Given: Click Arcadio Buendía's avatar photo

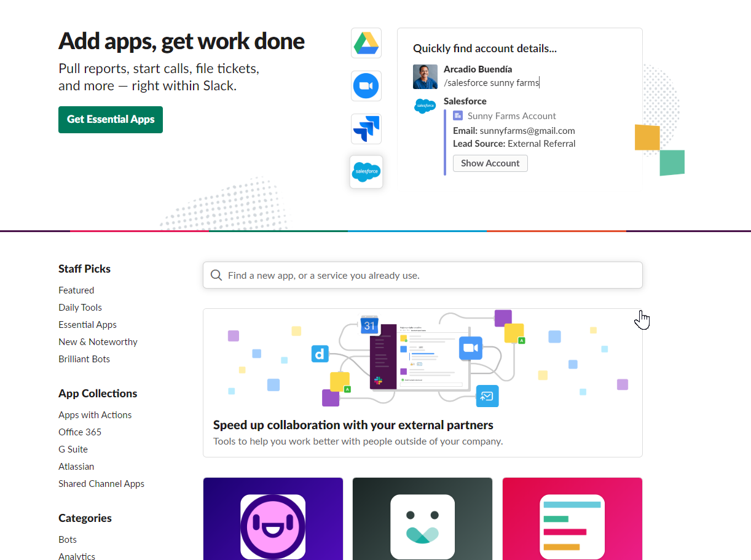Looking at the screenshot, I should 425,77.
